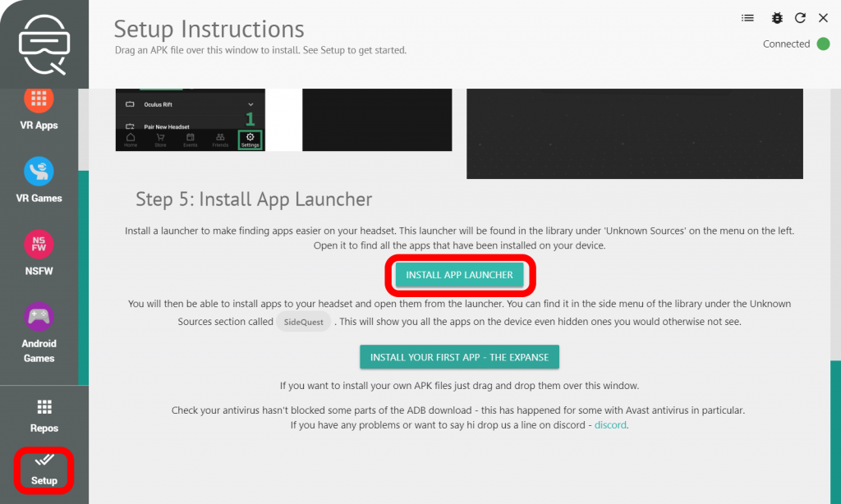Screen dimensions: 841x504
Task: Open the Repos page
Action: [x=44, y=416]
